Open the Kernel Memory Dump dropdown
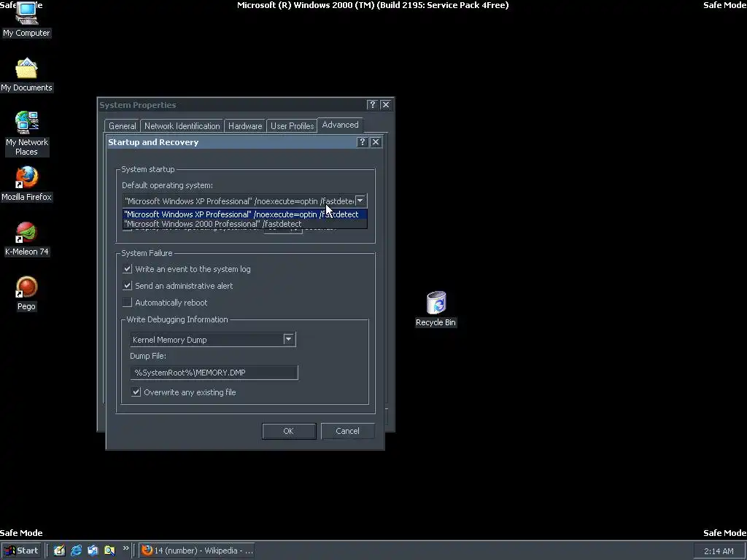Image resolution: width=747 pixels, height=560 pixels. pyautogui.click(x=289, y=339)
